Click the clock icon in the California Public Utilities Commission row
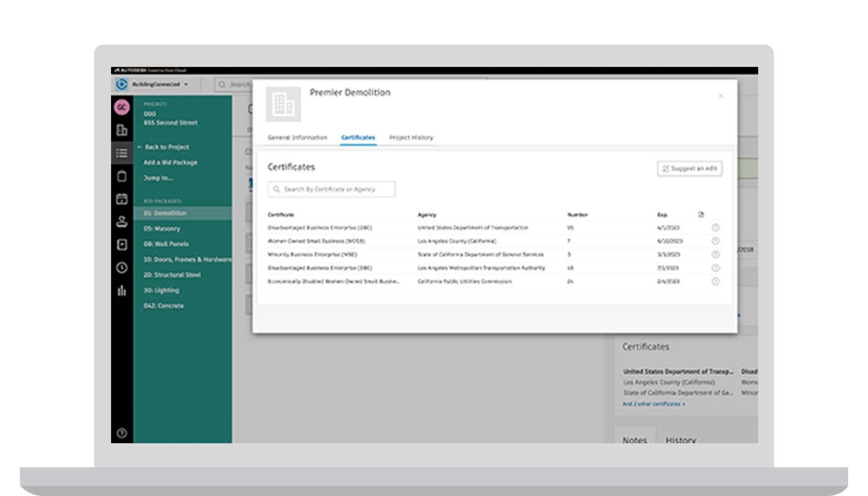The image size is (868, 496). tap(715, 281)
